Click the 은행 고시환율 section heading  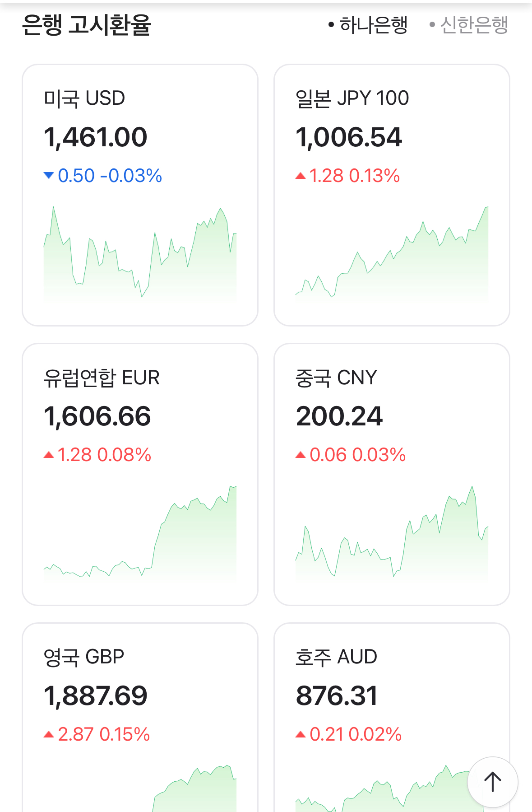86,25
